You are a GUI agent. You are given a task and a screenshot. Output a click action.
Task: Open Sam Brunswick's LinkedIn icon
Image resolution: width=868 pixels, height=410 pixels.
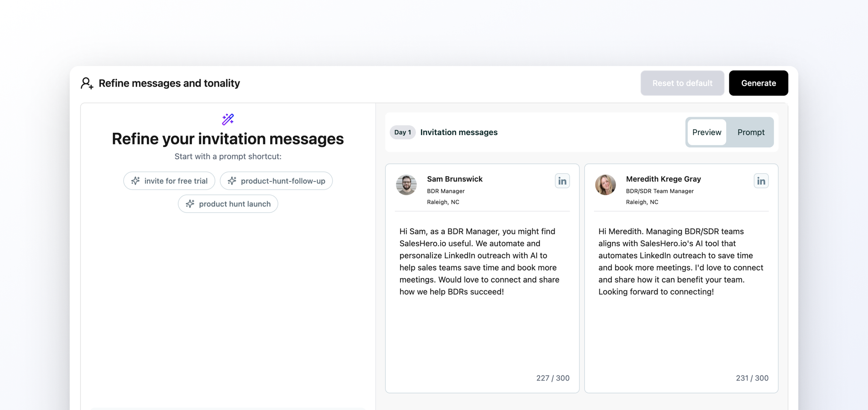[x=562, y=181]
